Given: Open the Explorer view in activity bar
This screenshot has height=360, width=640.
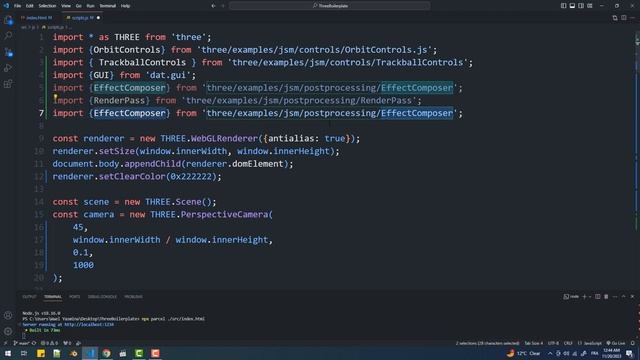Looking at the screenshot, I should 8,20.
